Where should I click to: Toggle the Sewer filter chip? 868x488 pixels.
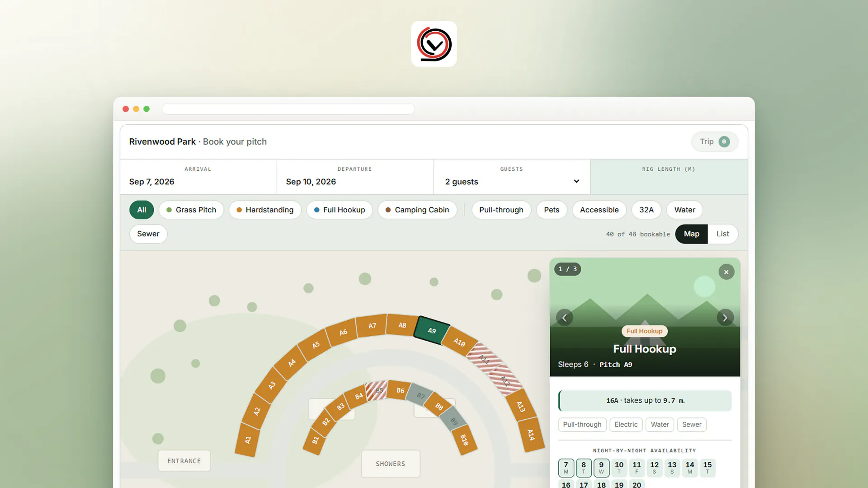coord(148,234)
